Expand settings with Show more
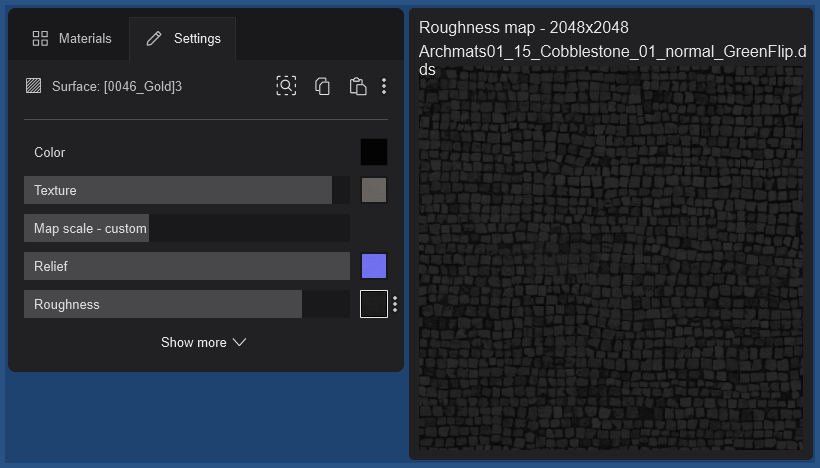This screenshot has width=820, height=468. pyautogui.click(x=203, y=343)
